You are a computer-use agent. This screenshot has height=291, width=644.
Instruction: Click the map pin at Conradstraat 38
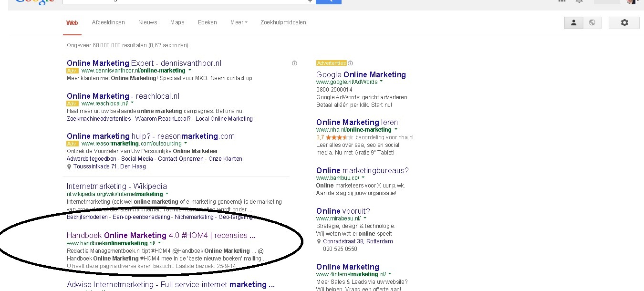click(319, 241)
